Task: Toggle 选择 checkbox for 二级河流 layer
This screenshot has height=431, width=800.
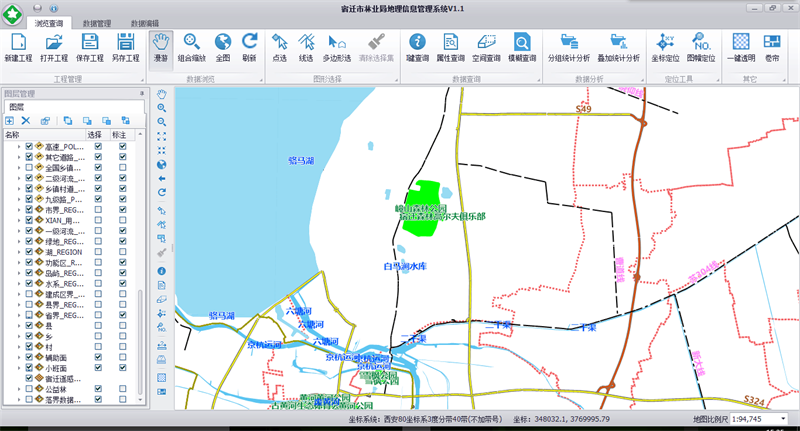Action: point(98,178)
